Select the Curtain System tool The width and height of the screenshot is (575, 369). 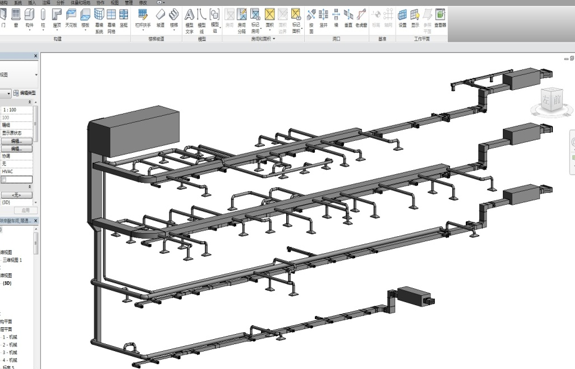[99, 21]
